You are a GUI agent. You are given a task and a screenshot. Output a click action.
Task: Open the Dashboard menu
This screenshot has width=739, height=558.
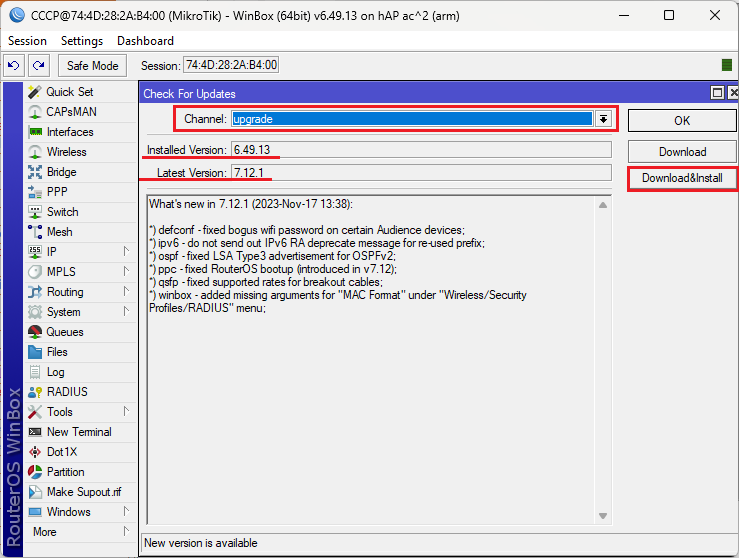(x=145, y=41)
